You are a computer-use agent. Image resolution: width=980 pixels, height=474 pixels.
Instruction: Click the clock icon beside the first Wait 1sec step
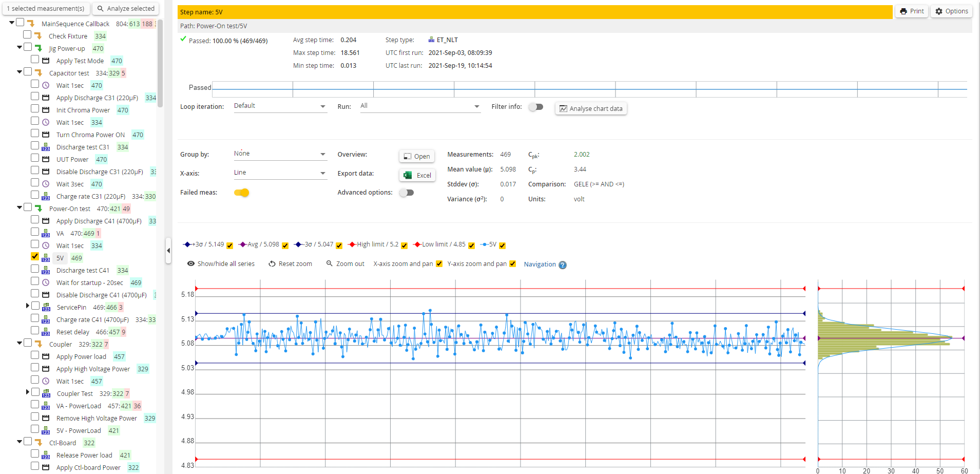tap(46, 86)
